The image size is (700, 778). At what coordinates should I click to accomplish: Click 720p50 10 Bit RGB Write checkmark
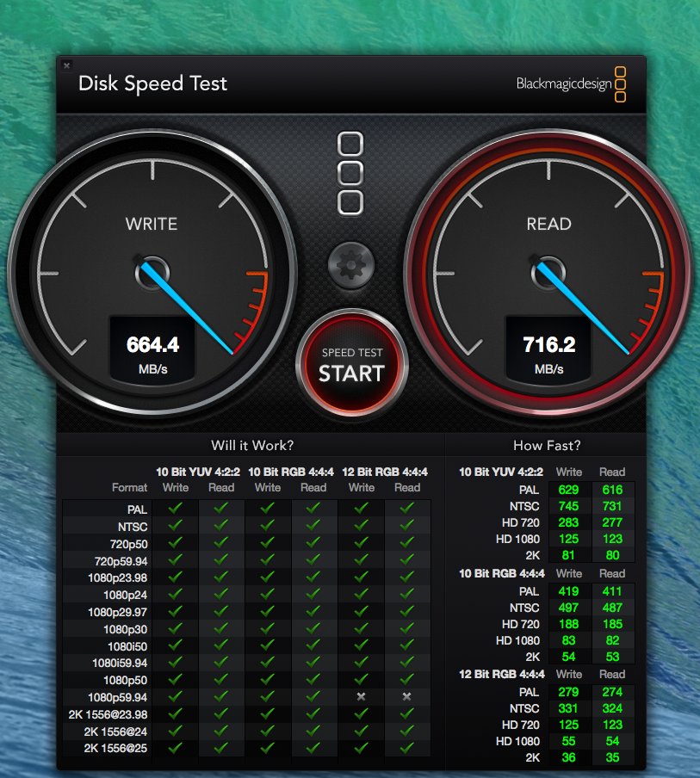pyautogui.click(x=267, y=542)
